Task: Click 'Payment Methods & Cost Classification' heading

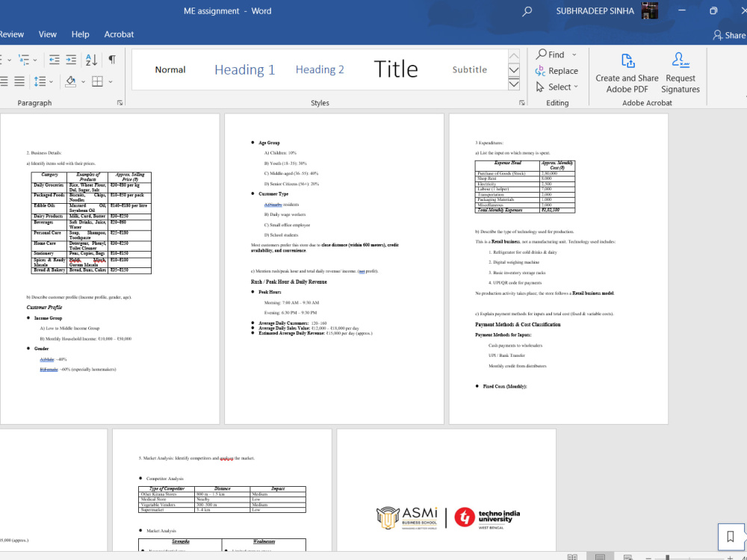Action: pos(518,325)
